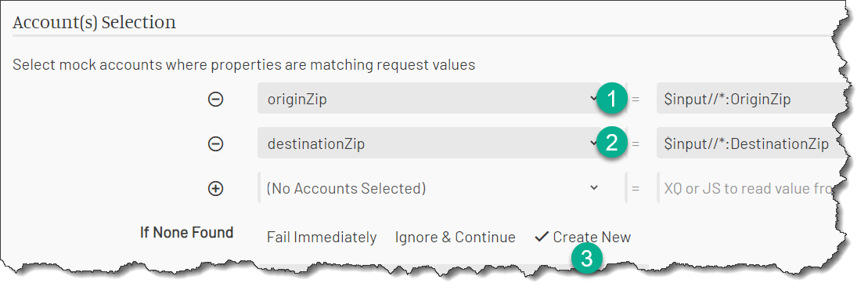Add a new matching condition with plus icon
Viewport: 868px width, 294px height.
click(x=215, y=189)
